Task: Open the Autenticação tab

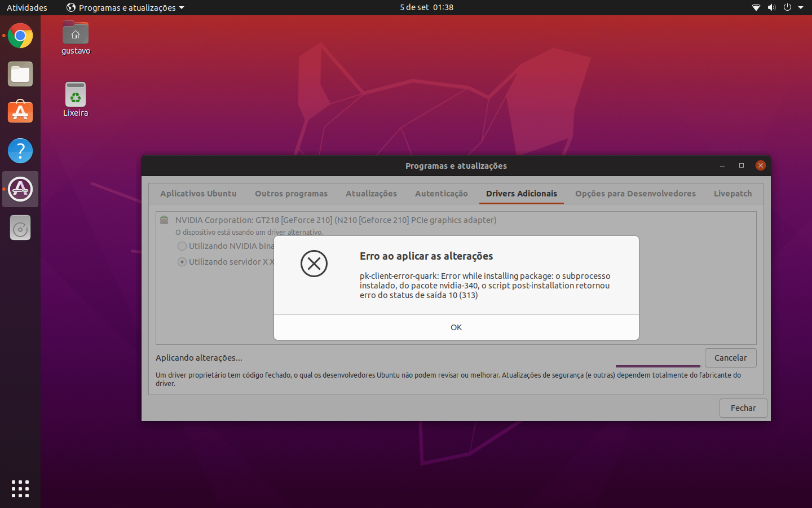Action: pos(442,194)
